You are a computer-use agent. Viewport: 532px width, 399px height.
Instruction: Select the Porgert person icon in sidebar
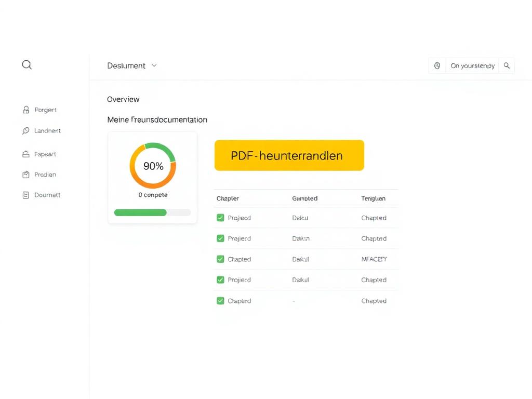pos(27,110)
